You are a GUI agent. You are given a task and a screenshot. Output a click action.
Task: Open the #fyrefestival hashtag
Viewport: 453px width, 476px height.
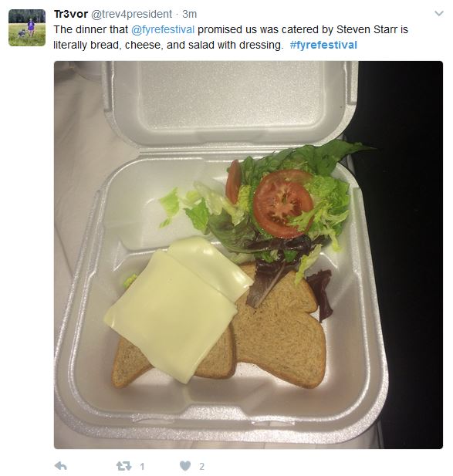[323, 45]
